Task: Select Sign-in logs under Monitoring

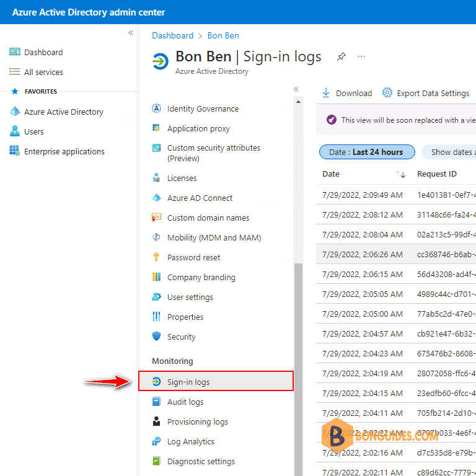Action: tap(216, 381)
